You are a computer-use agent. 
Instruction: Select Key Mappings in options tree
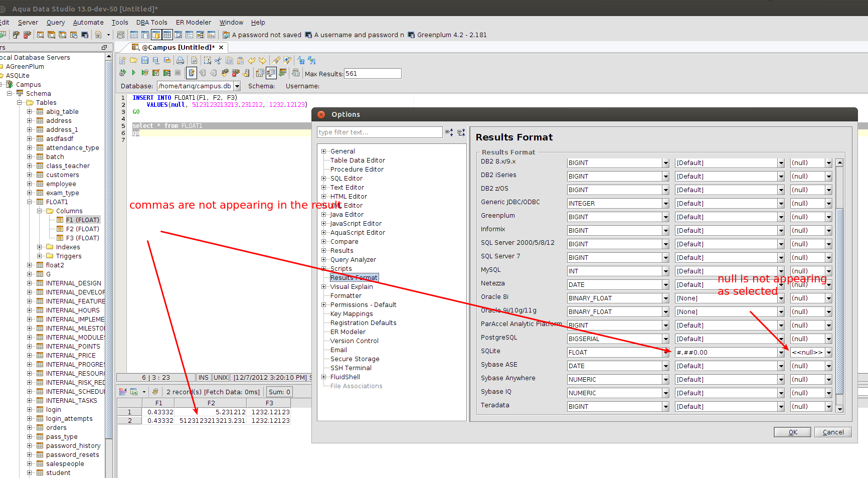click(x=352, y=314)
